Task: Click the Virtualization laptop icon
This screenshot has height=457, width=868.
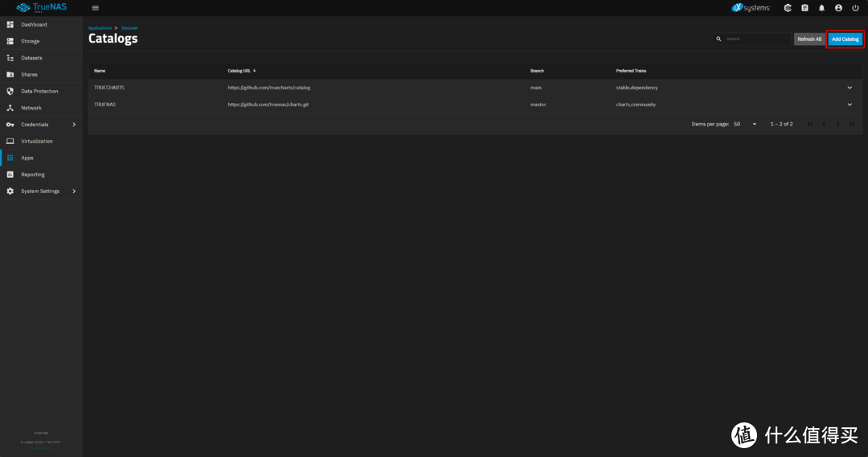Action: click(x=10, y=142)
